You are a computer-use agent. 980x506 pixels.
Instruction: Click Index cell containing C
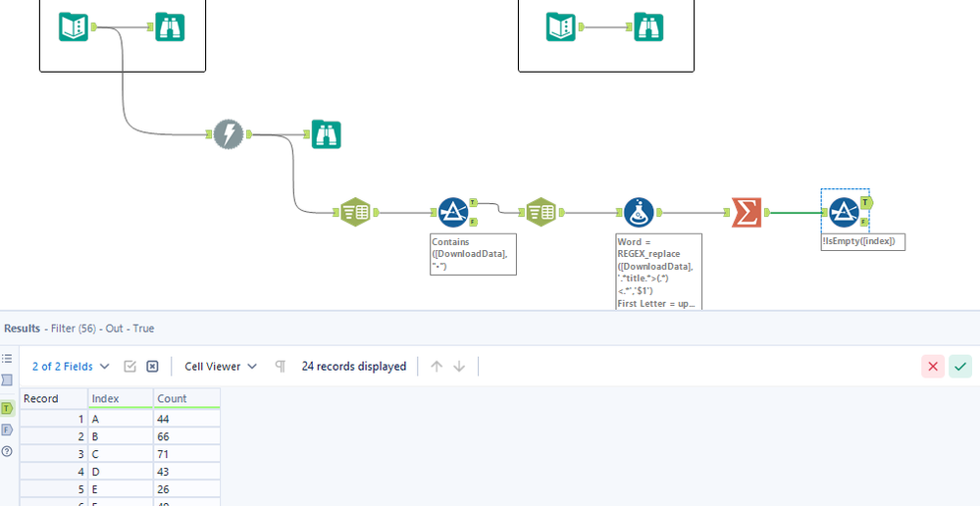[x=121, y=453]
